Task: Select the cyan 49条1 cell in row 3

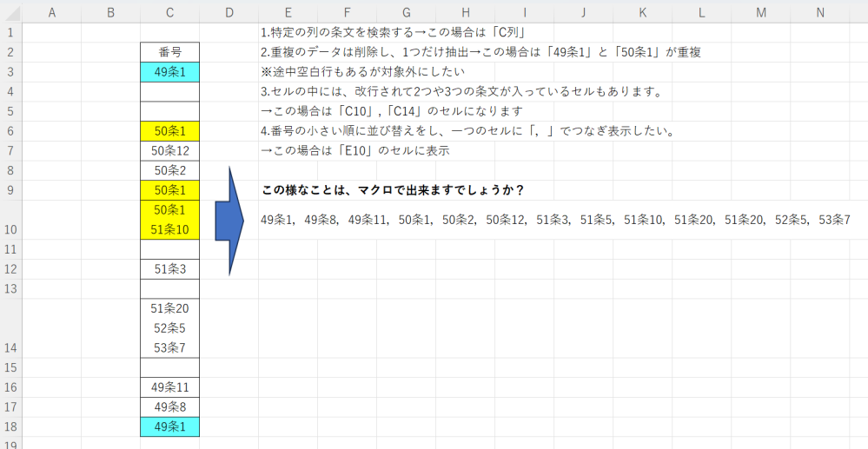Action: pyautogui.click(x=169, y=71)
